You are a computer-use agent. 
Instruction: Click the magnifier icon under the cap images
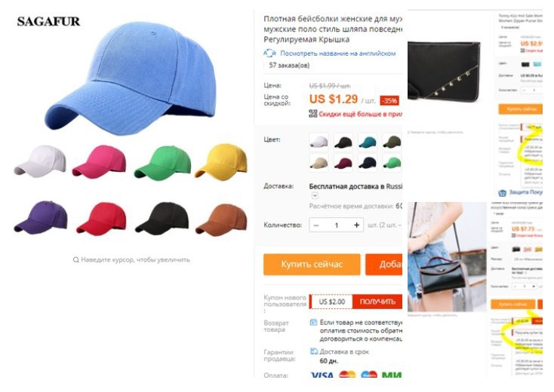click(x=75, y=260)
